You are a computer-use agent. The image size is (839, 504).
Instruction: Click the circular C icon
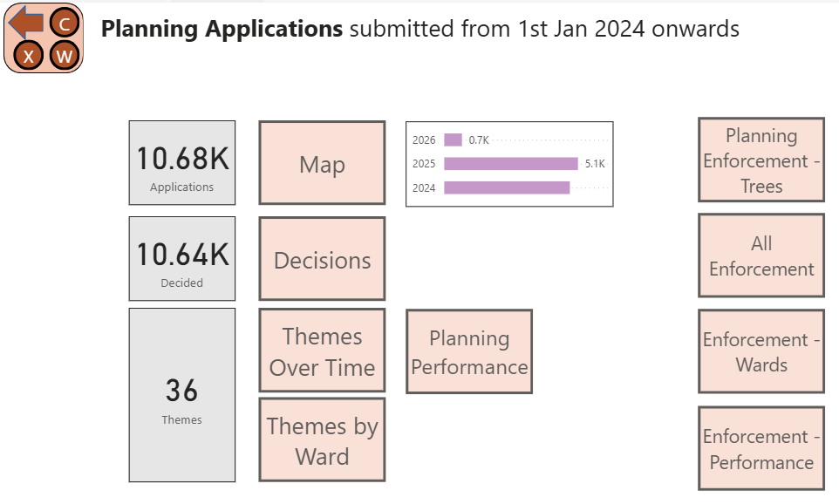click(64, 24)
